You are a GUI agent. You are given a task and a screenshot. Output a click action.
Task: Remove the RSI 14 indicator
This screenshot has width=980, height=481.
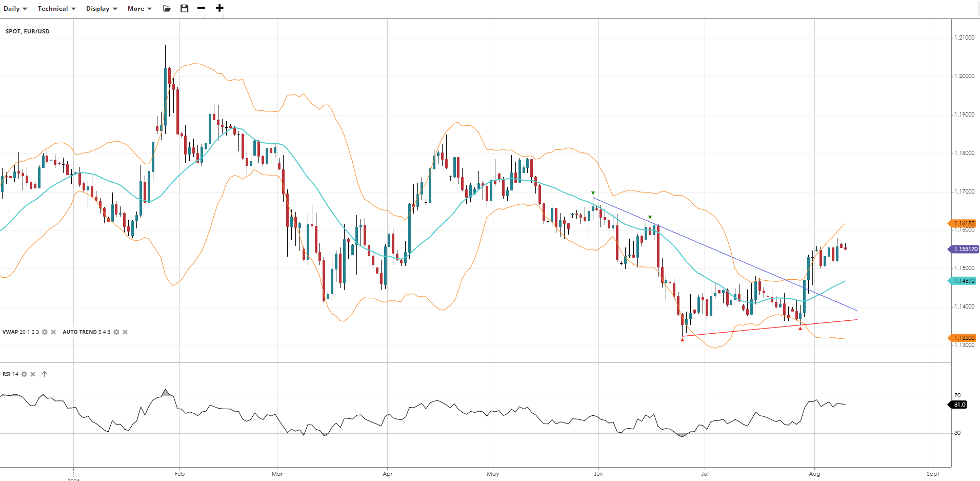(x=33, y=374)
